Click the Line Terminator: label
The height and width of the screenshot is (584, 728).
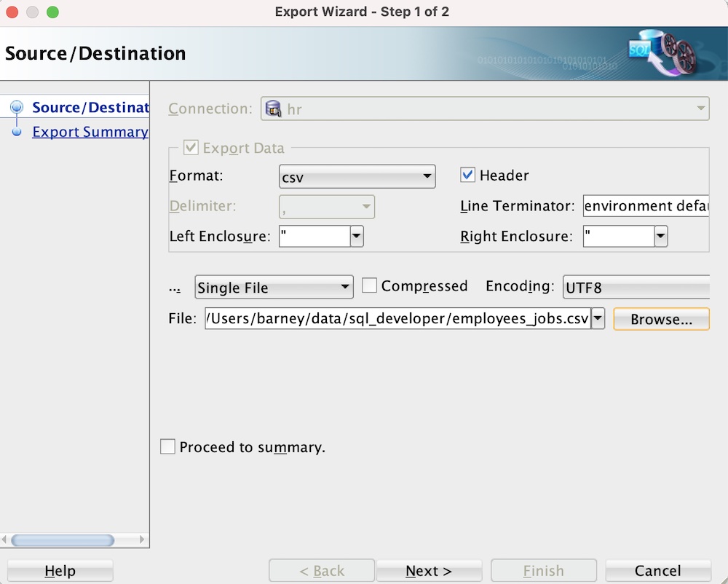pos(517,205)
